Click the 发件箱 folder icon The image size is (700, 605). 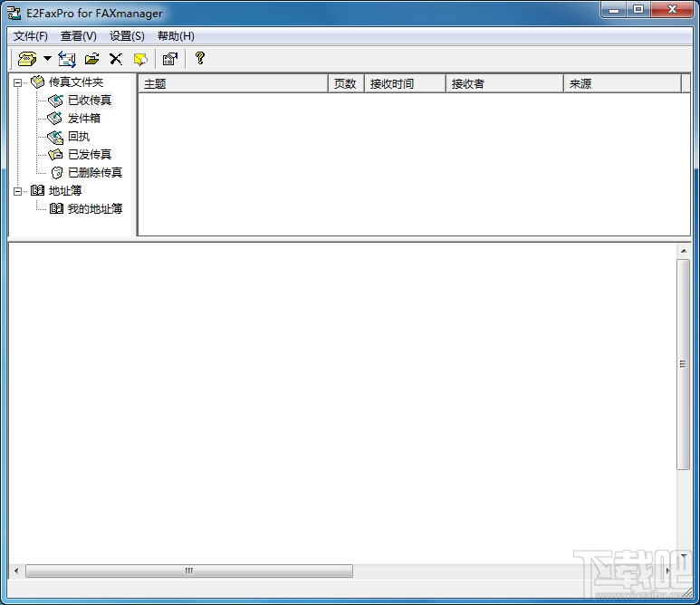[55, 119]
